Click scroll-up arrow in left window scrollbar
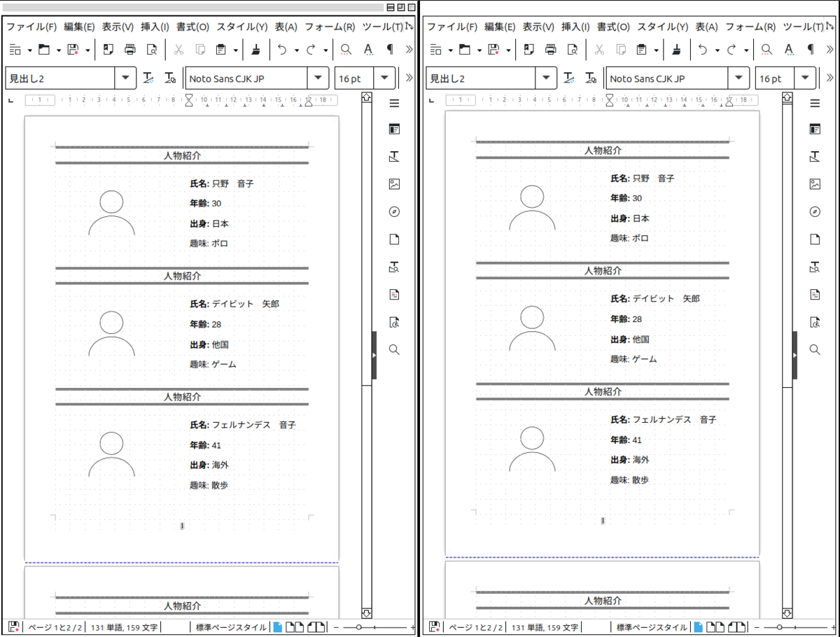The image size is (840, 637). [x=366, y=97]
